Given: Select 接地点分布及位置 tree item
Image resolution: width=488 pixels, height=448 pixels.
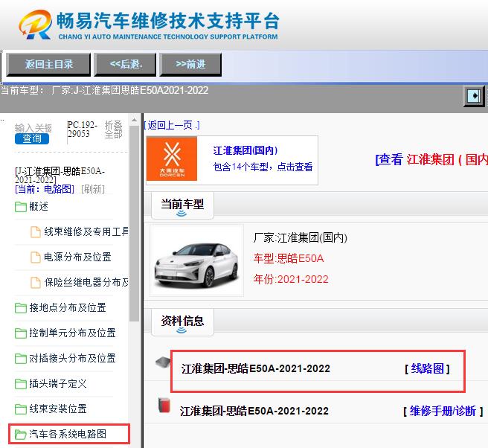Looking at the screenshot, I should (68, 307).
